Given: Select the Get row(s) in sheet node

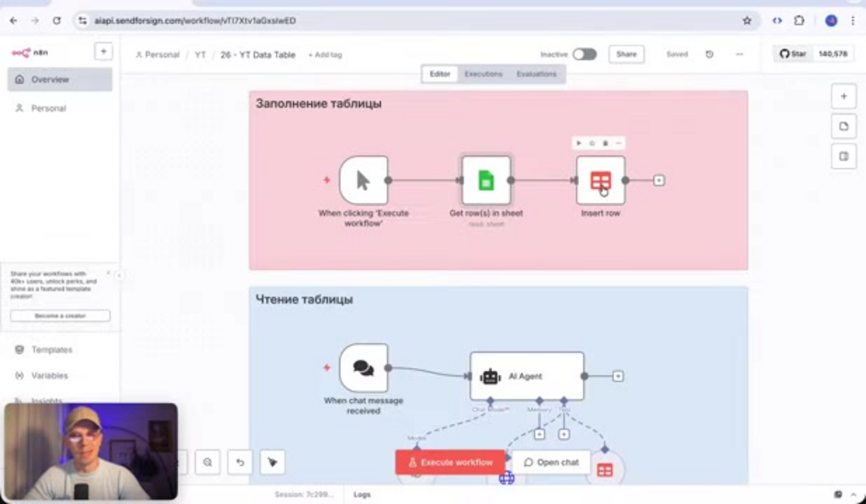Looking at the screenshot, I should coord(486,180).
